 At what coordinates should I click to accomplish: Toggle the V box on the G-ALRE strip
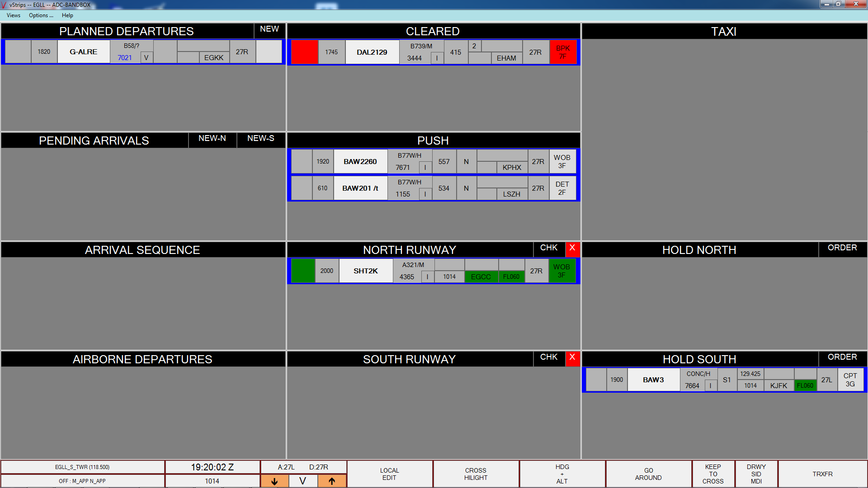[146, 58]
